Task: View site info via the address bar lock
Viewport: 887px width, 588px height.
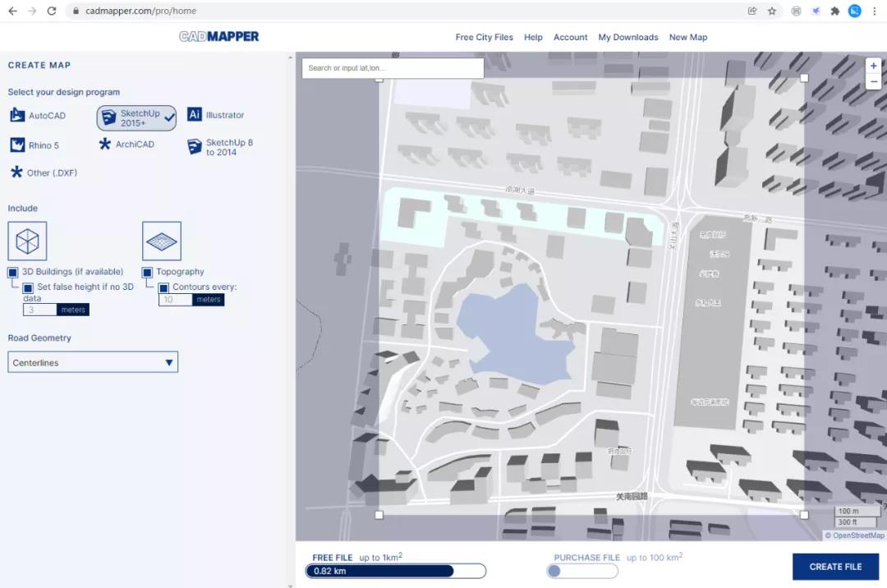Action: coord(76,11)
